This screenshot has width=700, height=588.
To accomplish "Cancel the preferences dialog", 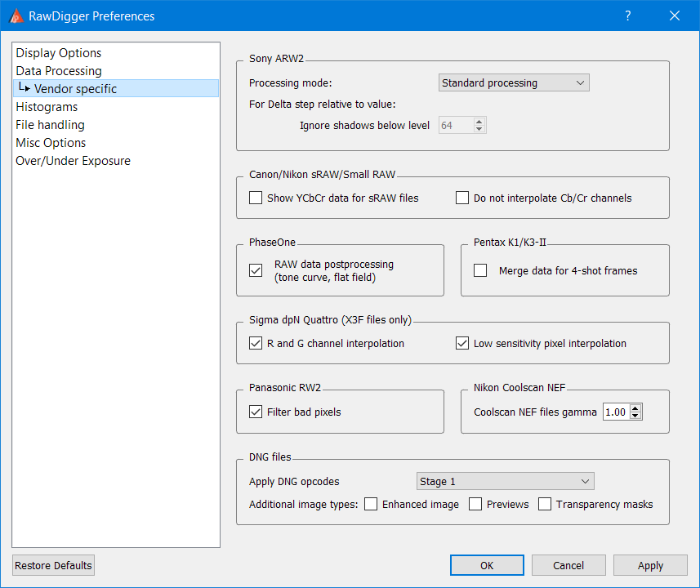I will pos(568,565).
